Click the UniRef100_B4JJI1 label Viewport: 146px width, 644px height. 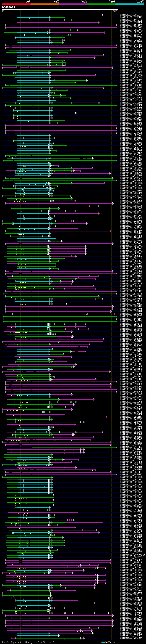131,65
